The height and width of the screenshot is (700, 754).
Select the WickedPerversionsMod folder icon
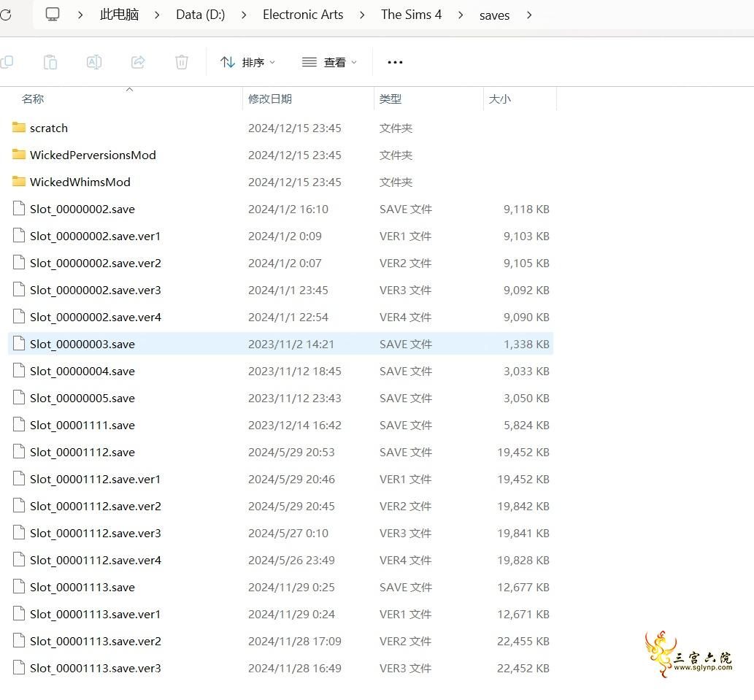coord(19,154)
